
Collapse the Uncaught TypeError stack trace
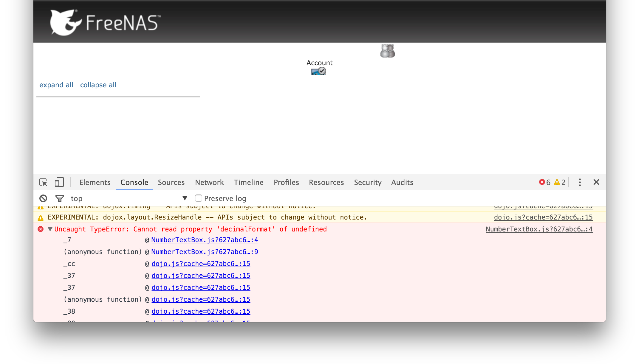(x=50, y=229)
